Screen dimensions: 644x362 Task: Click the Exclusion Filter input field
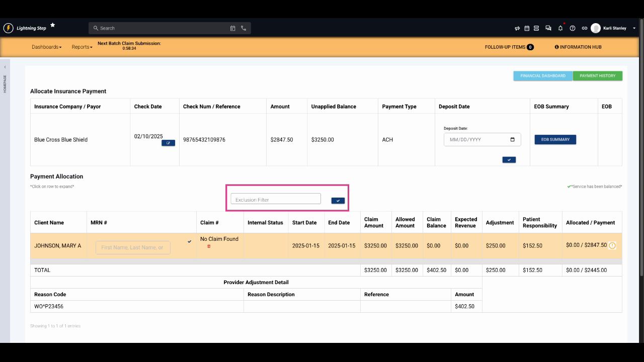(x=275, y=200)
